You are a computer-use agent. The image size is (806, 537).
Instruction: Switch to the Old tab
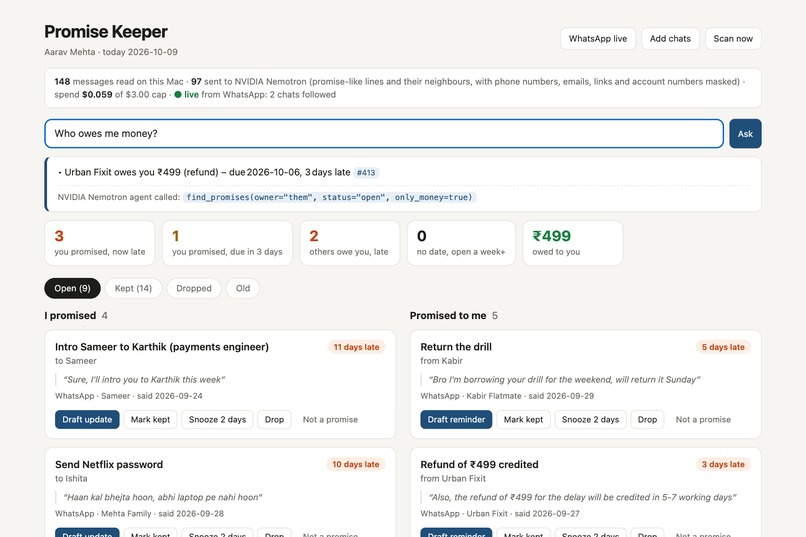pos(243,288)
